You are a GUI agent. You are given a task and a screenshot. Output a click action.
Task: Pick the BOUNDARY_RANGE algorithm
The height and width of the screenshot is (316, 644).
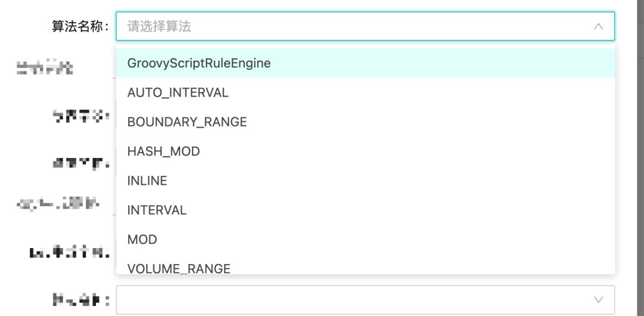[187, 122]
